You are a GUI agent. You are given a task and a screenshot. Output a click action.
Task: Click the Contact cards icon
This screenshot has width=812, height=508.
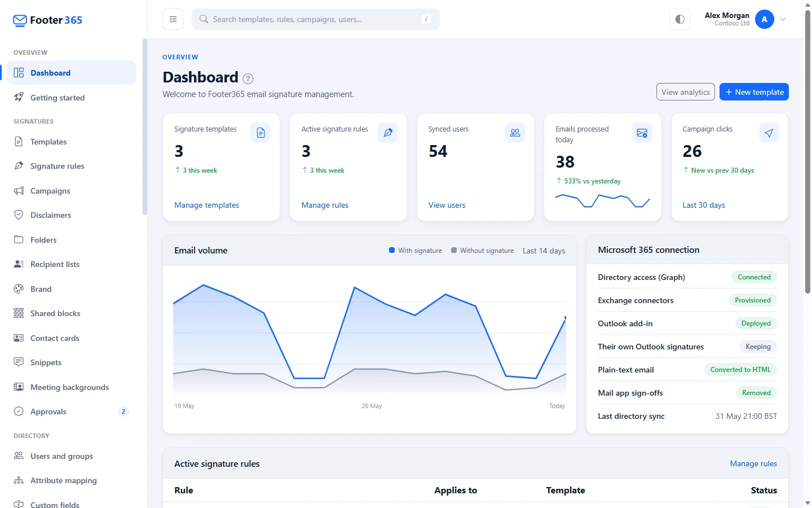(x=19, y=338)
